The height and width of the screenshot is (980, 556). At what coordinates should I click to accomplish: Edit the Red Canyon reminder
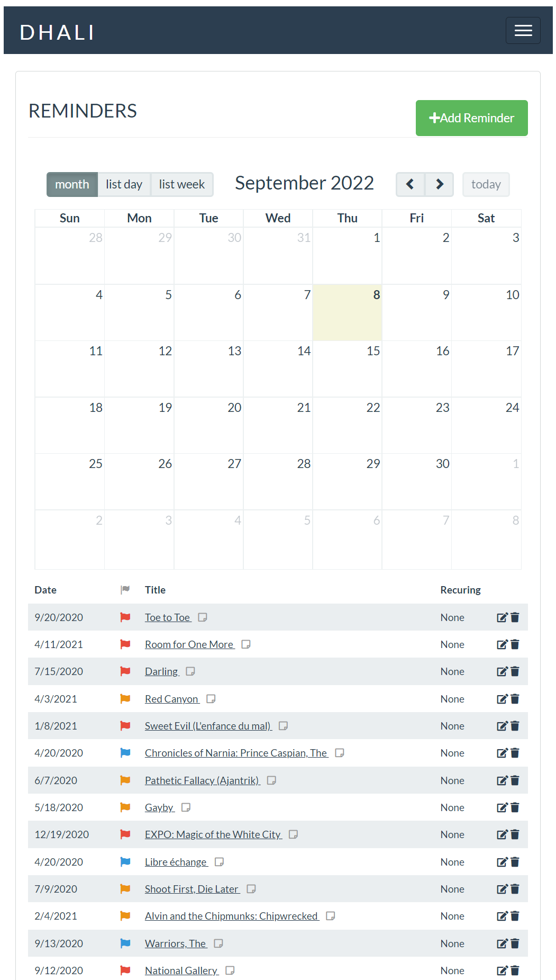coord(502,699)
